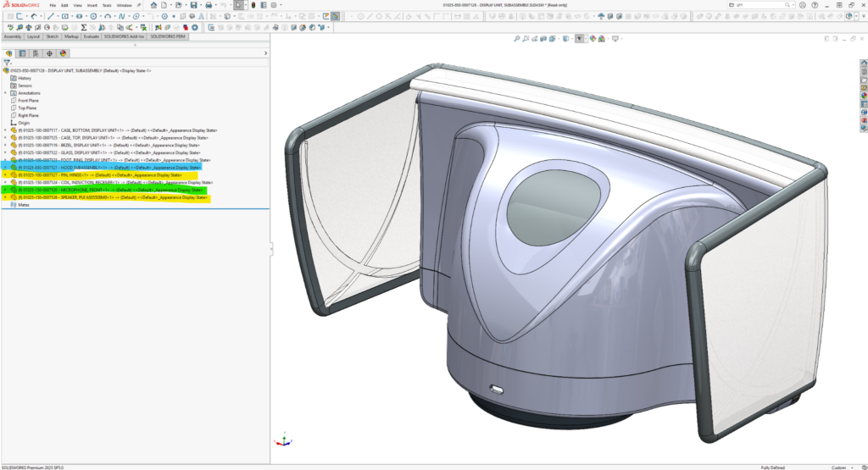Toggle the Hide/Show Items eye button
The image size is (868, 470).
click(x=580, y=39)
